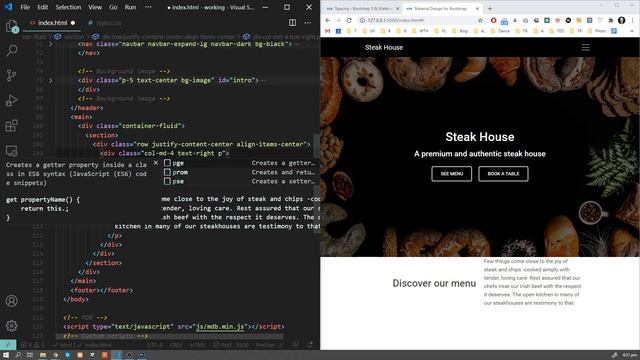640x360 pixels.
Task: Open the Chrome extensions puzzle icon
Action: coord(611,20)
